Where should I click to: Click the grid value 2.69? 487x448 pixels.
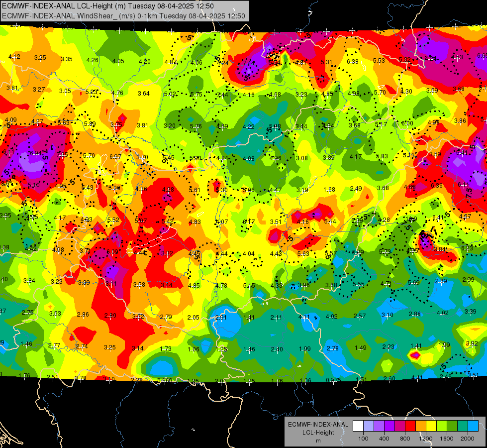point(441,281)
